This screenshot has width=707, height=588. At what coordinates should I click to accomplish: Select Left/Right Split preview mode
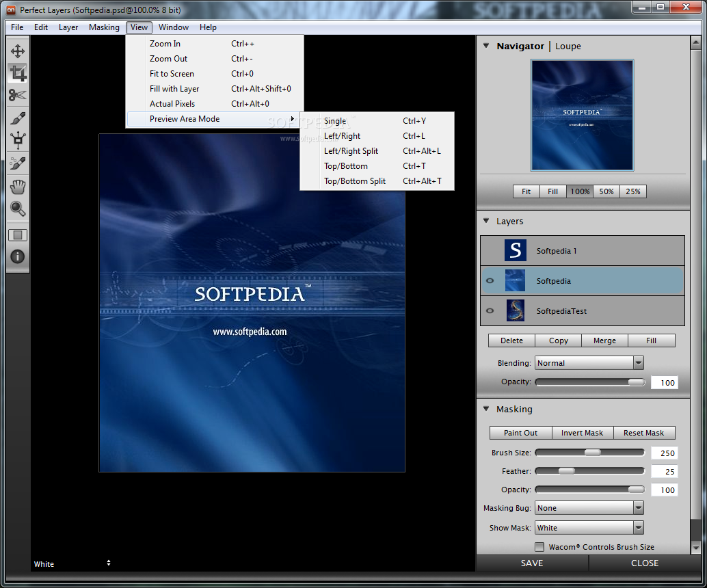pos(377,151)
